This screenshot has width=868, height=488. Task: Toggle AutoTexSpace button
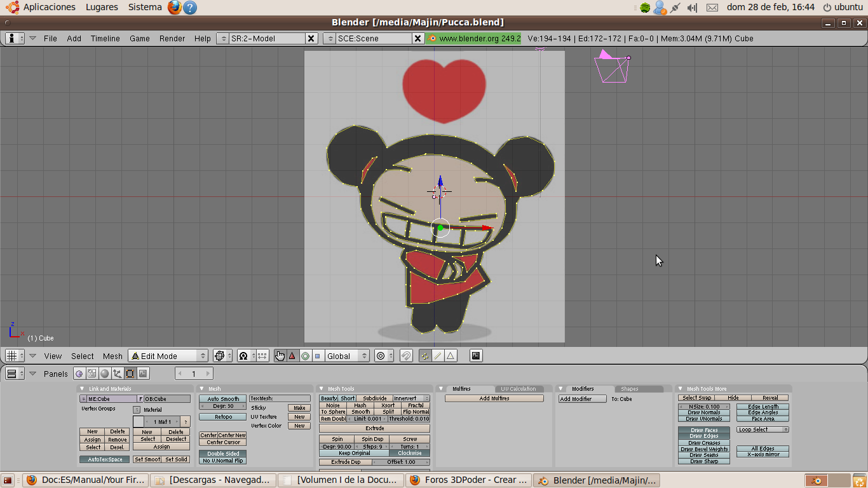[x=105, y=459]
